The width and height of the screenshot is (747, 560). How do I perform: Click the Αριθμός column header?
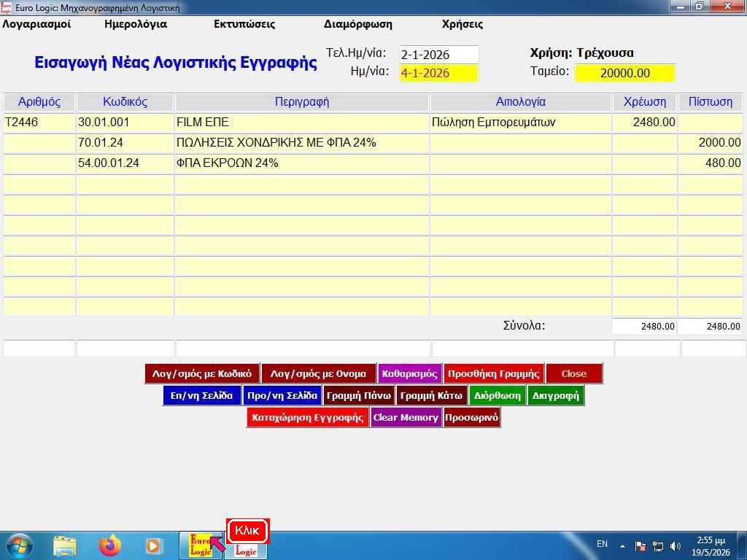(x=39, y=102)
